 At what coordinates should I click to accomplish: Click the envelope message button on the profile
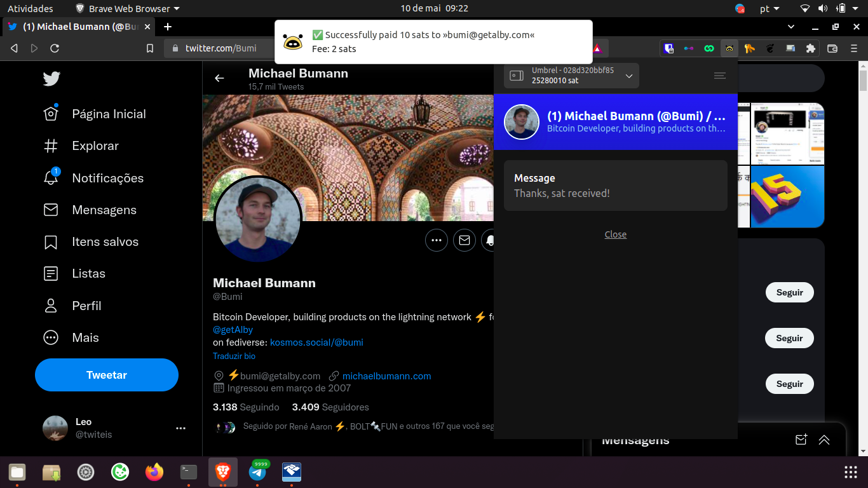coord(465,240)
